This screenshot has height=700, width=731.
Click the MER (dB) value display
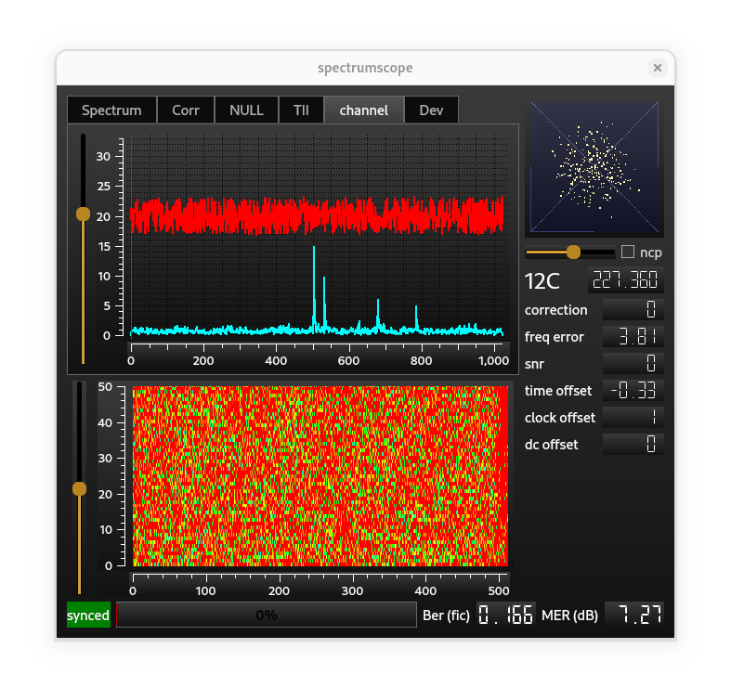(x=634, y=615)
